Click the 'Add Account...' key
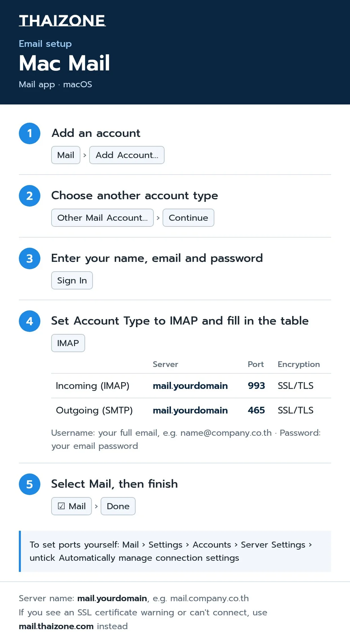 point(127,155)
